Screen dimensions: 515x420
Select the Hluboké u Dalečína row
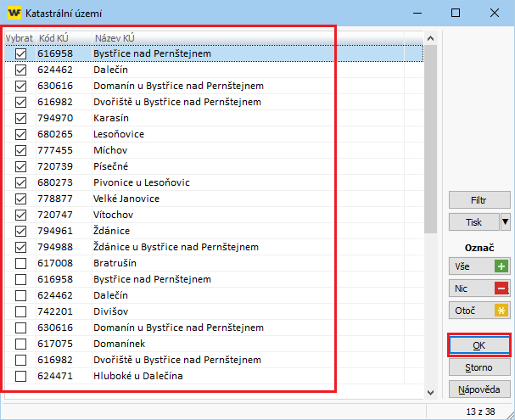pos(139,376)
